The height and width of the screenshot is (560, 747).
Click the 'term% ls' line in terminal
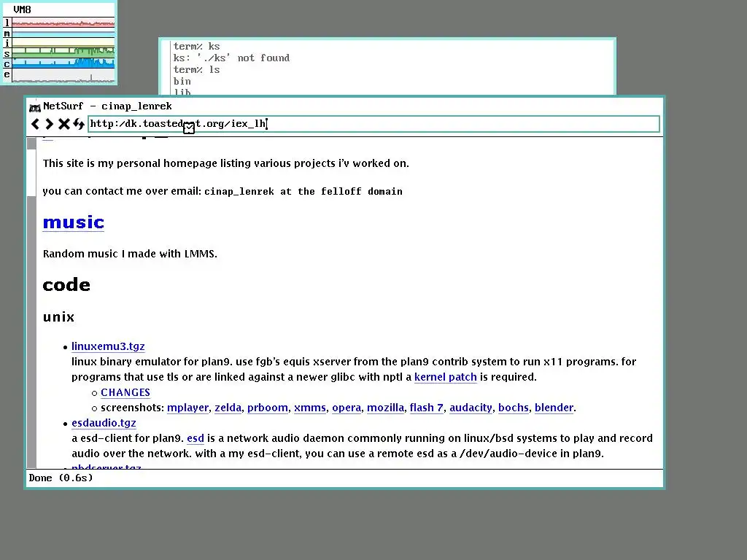coord(196,69)
